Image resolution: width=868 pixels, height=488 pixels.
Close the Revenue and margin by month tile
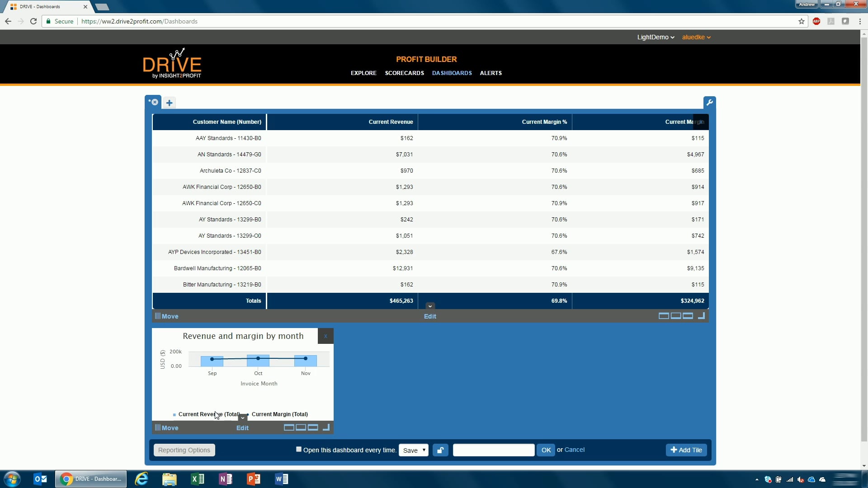coord(325,336)
